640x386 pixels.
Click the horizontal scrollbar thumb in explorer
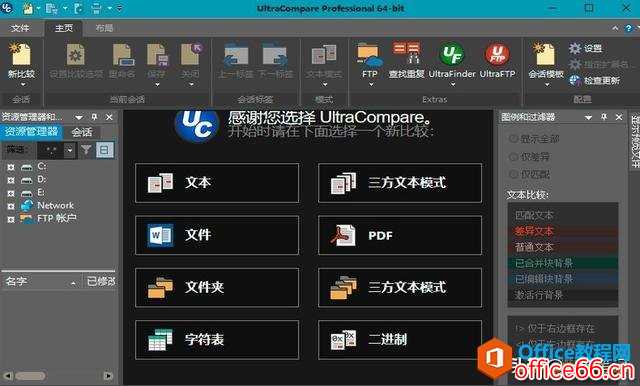pyautogui.click(x=31, y=376)
